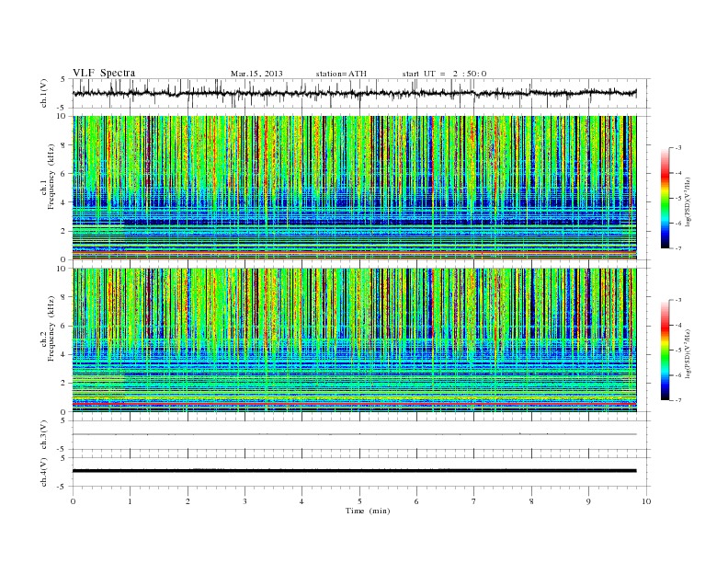Click the "10" tick on the time axis
728x563 pixels.
(646, 501)
